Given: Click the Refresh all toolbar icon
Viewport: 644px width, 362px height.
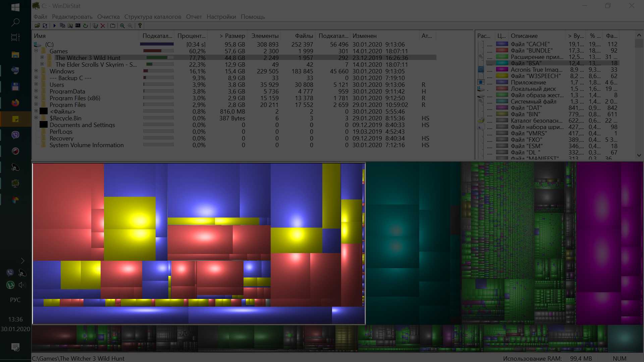Looking at the screenshot, I should (45, 25).
